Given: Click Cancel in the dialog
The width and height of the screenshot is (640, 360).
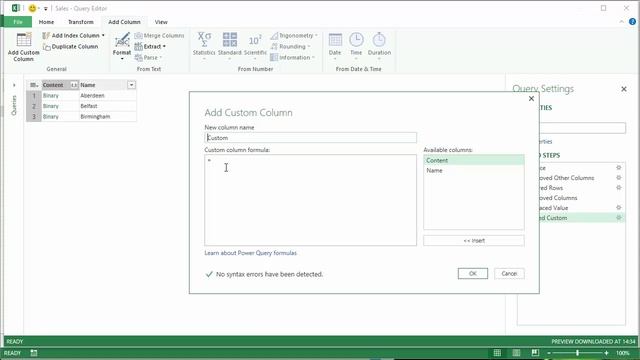Looking at the screenshot, I should 509,273.
